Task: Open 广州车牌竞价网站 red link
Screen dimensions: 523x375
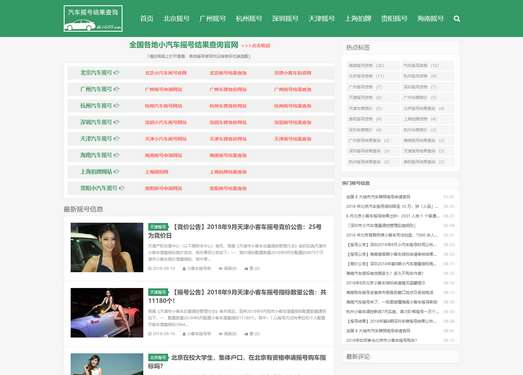Action: (228, 89)
